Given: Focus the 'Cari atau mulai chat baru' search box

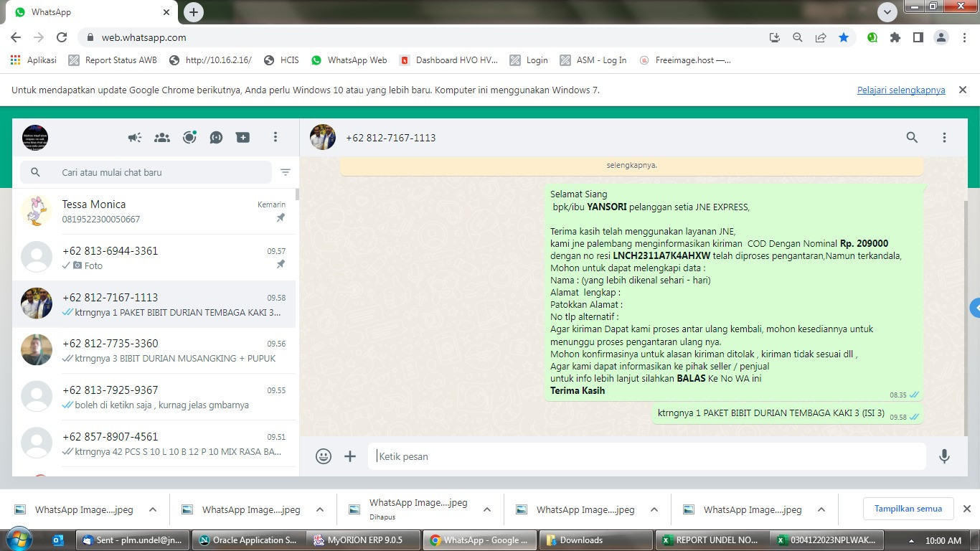Looking at the screenshot, I should coord(146,172).
